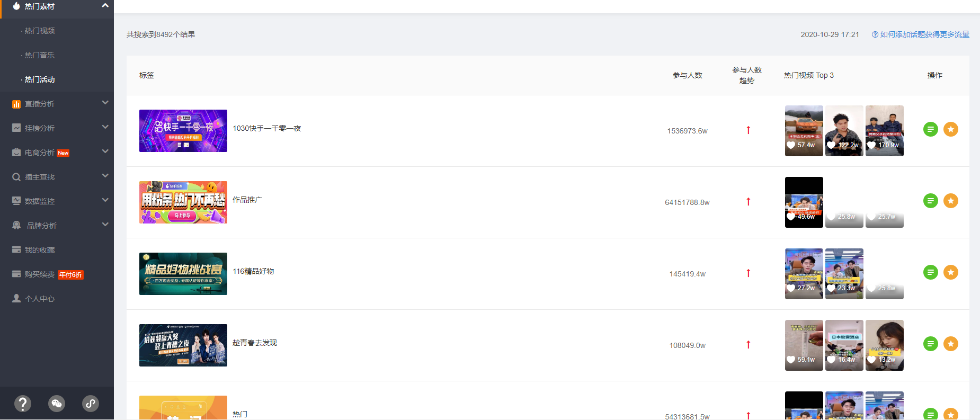Click the 共搜索到8492个结果 text
Viewport: 980px width, 420px height.
coord(161,34)
